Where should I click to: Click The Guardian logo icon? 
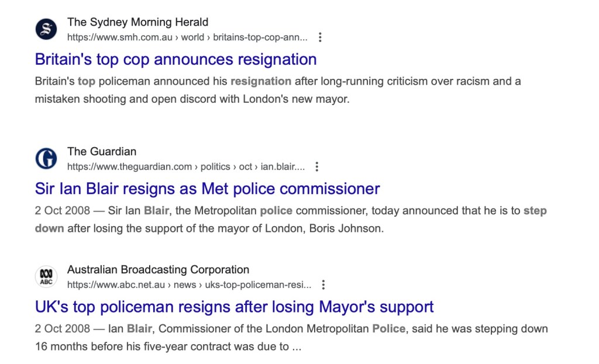tap(46, 158)
